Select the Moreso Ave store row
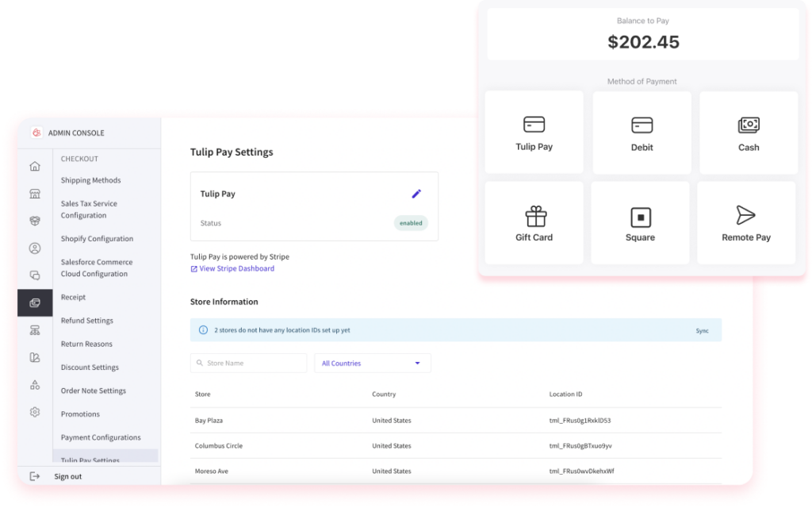812x508 pixels. tap(456, 471)
